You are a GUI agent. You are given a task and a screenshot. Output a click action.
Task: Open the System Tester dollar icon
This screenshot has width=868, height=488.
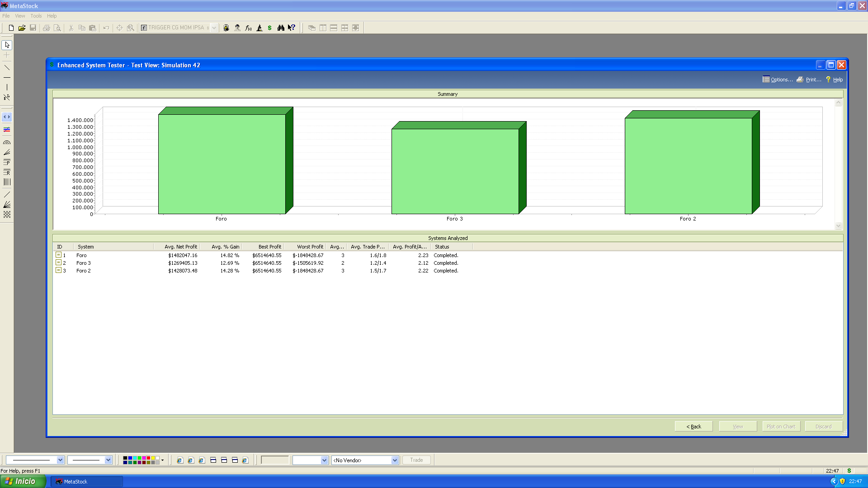coord(270,28)
